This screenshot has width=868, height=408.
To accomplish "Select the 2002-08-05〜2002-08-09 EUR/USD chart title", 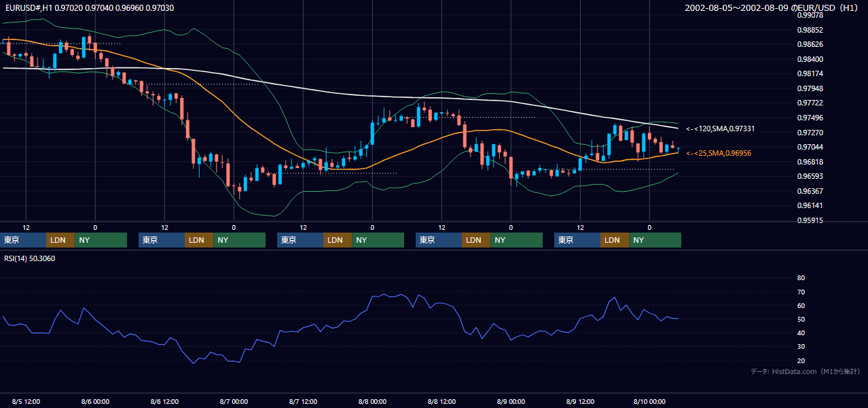I will coord(772,7).
